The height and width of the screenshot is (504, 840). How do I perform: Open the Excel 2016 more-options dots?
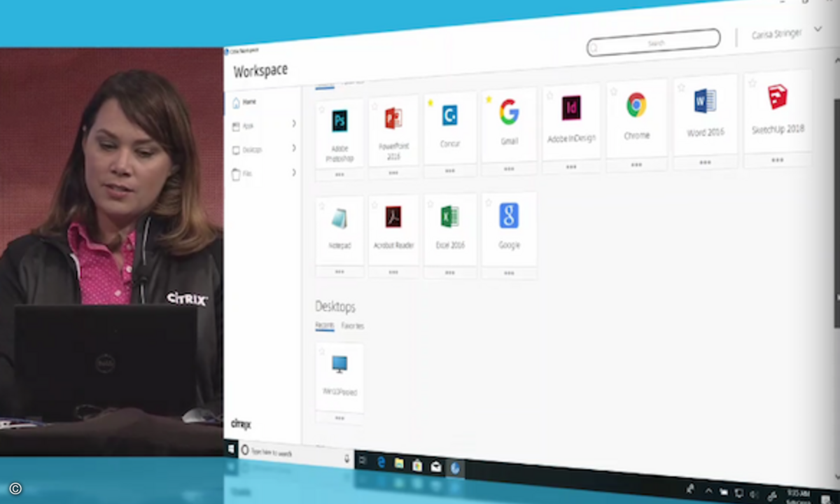[x=449, y=272]
